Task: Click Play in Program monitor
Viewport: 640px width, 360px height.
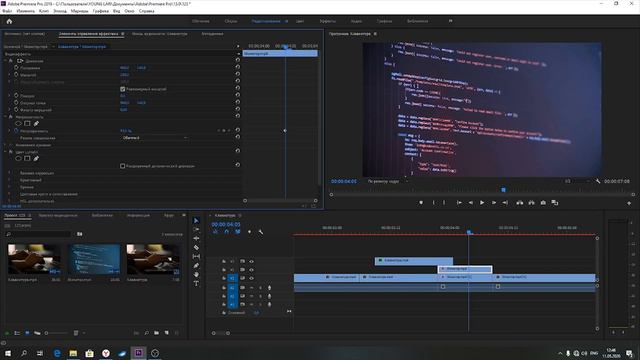Action: click(482, 202)
